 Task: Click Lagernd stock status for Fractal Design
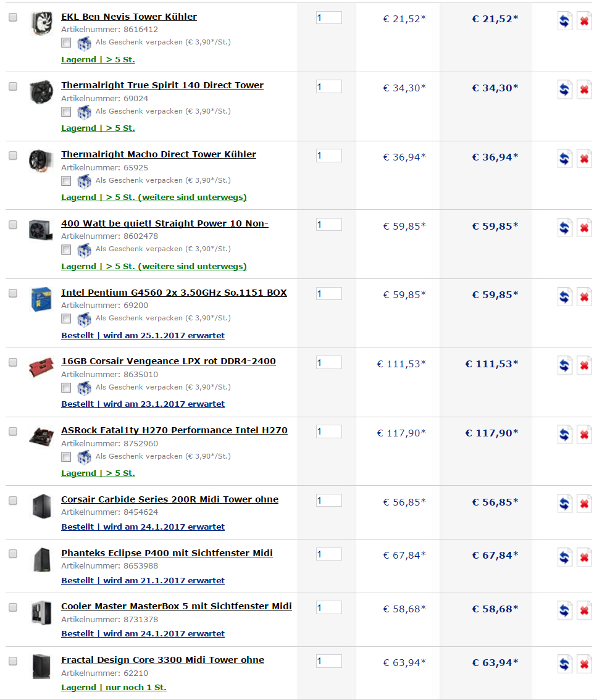pos(114,687)
